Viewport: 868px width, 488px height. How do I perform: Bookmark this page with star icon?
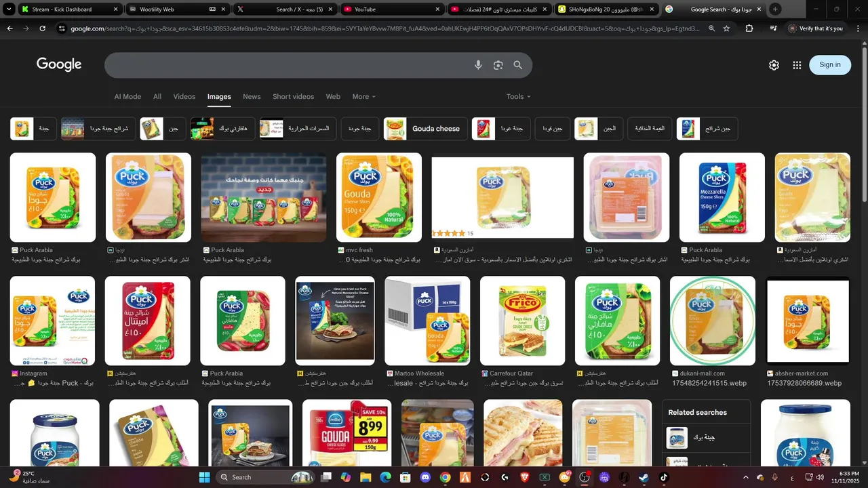(x=727, y=28)
